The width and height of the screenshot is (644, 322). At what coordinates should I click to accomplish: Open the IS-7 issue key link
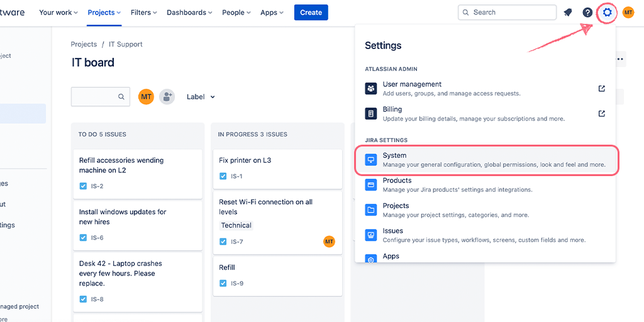coord(237,241)
